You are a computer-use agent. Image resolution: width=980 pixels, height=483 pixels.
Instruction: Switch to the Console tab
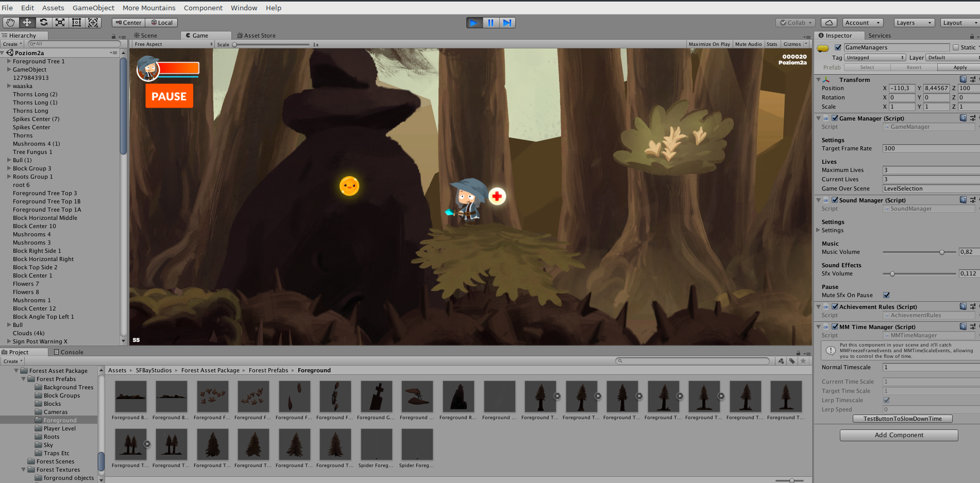(69, 352)
